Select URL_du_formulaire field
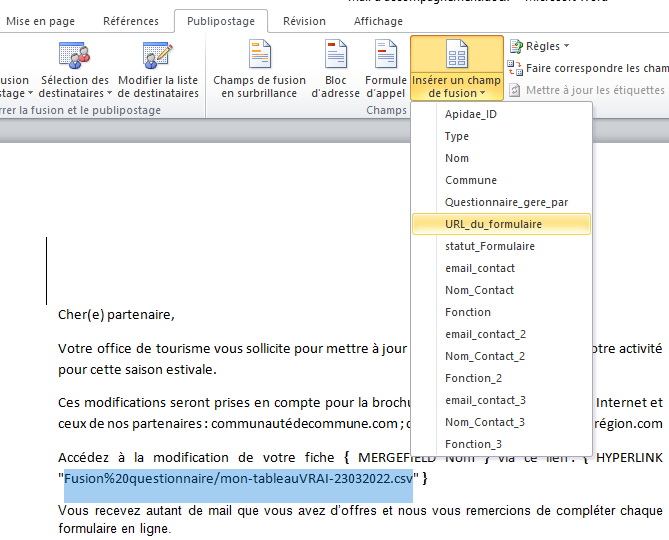Image resolution: width=669 pixels, height=540 pixels. coord(501,224)
